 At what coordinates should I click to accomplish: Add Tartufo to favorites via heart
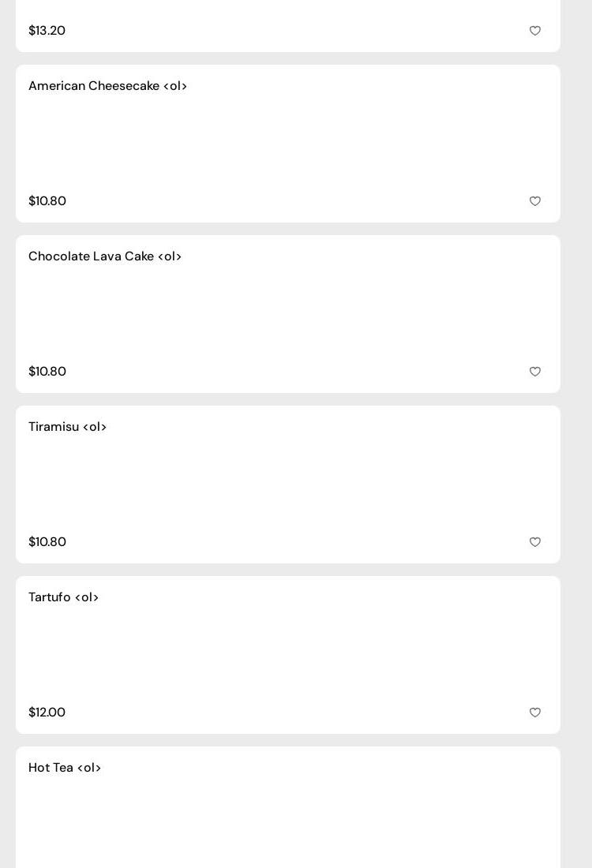tap(535, 713)
